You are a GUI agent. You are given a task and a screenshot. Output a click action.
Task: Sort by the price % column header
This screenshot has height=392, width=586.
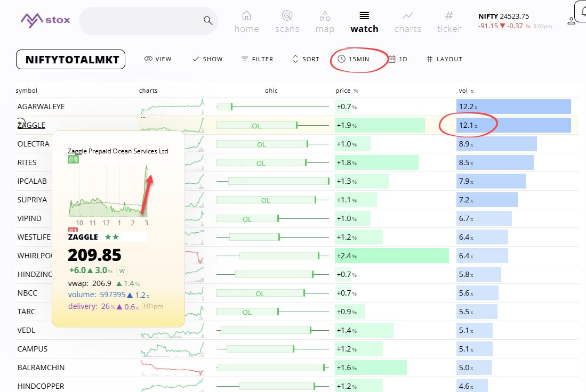tap(347, 91)
